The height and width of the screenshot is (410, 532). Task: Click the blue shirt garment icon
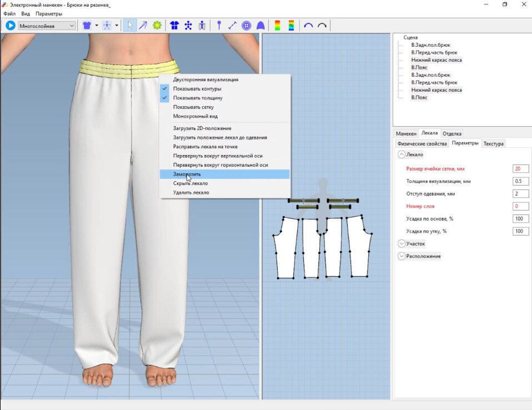point(87,26)
